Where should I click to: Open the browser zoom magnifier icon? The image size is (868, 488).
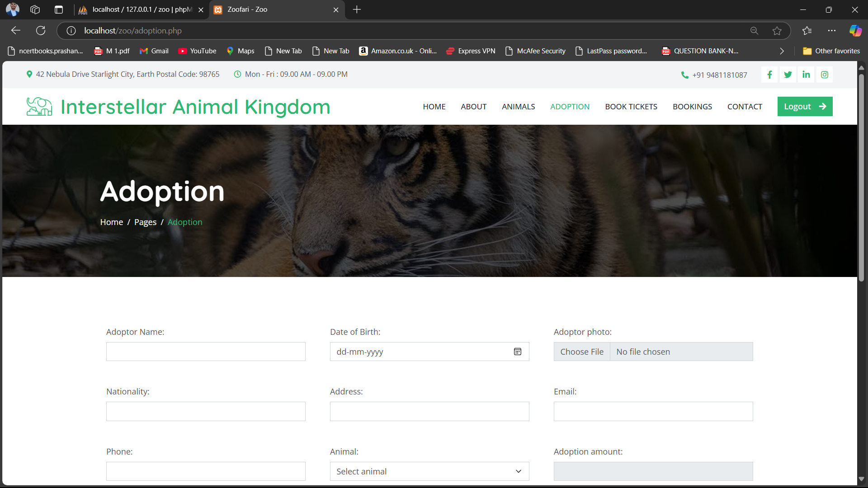(754, 31)
